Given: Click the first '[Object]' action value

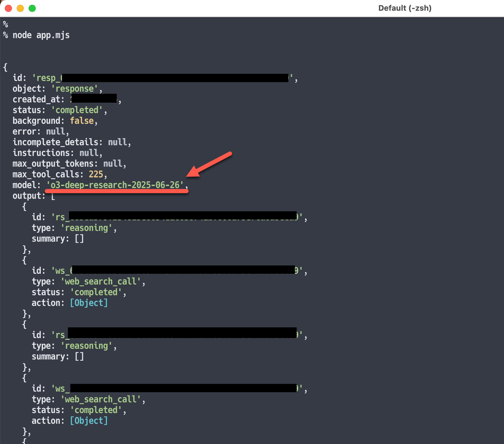Looking at the screenshot, I should [x=89, y=303].
